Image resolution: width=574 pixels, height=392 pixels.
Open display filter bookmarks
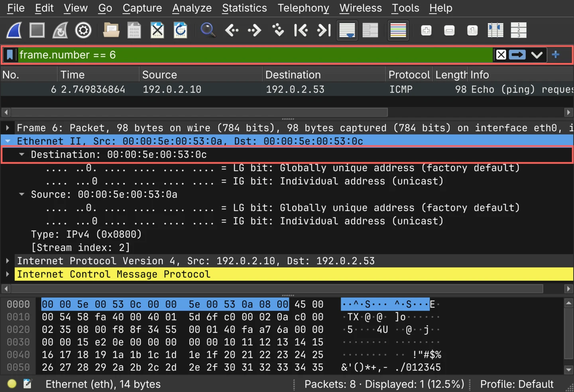pos(10,55)
